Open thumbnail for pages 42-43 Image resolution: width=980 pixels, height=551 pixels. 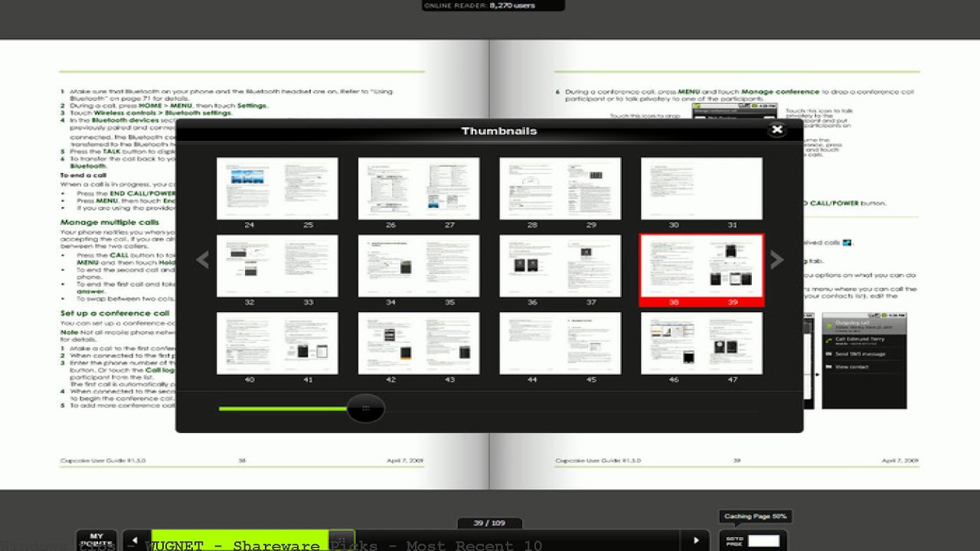pyautogui.click(x=419, y=343)
